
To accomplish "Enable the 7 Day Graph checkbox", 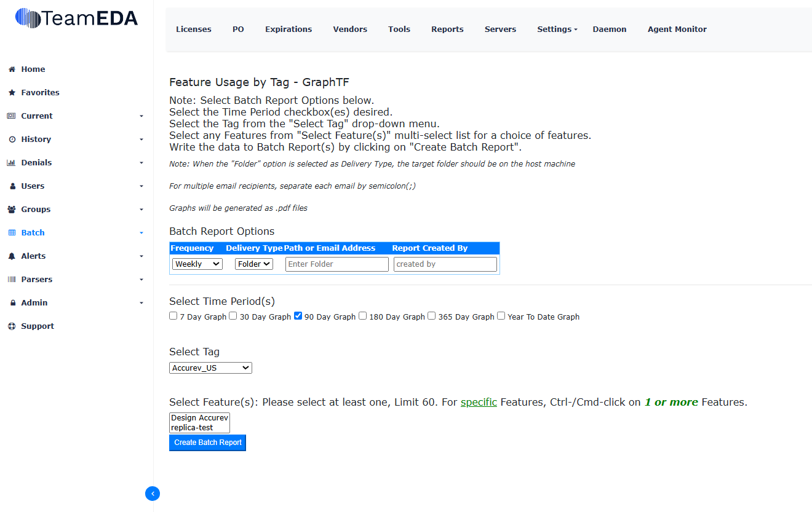I will click(173, 316).
